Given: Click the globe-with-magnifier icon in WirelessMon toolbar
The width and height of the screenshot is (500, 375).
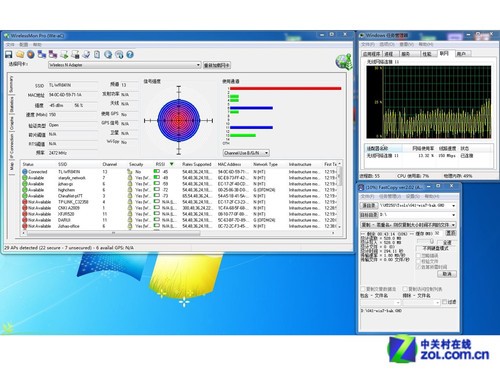Looking at the screenshot, I should 119,54.
